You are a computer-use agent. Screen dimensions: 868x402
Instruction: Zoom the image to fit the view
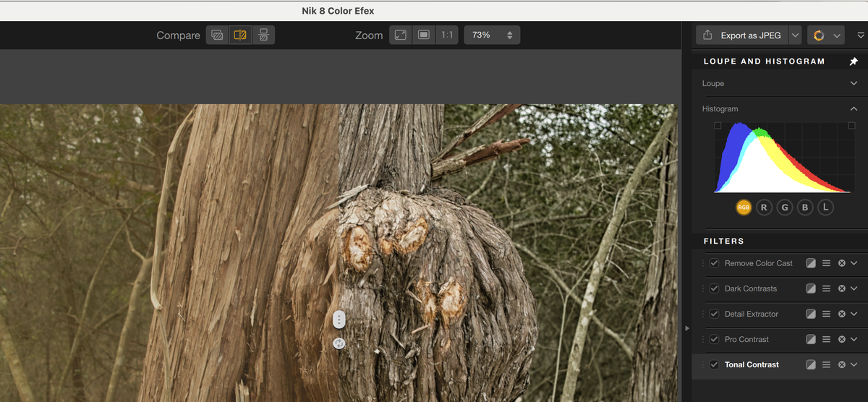(x=400, y=35)
